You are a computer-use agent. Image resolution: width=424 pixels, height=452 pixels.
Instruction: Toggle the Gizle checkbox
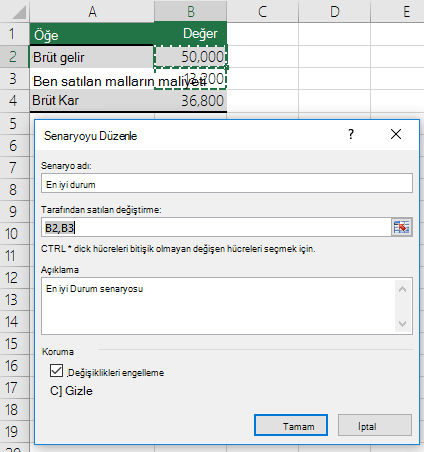click(x=55, y=391)
